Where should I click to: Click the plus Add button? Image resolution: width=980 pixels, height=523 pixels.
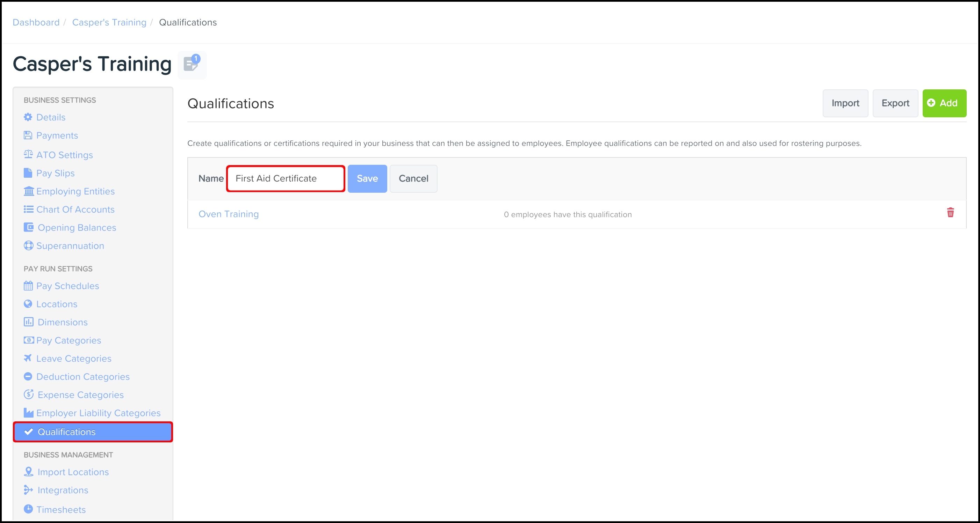coord(944,103)
